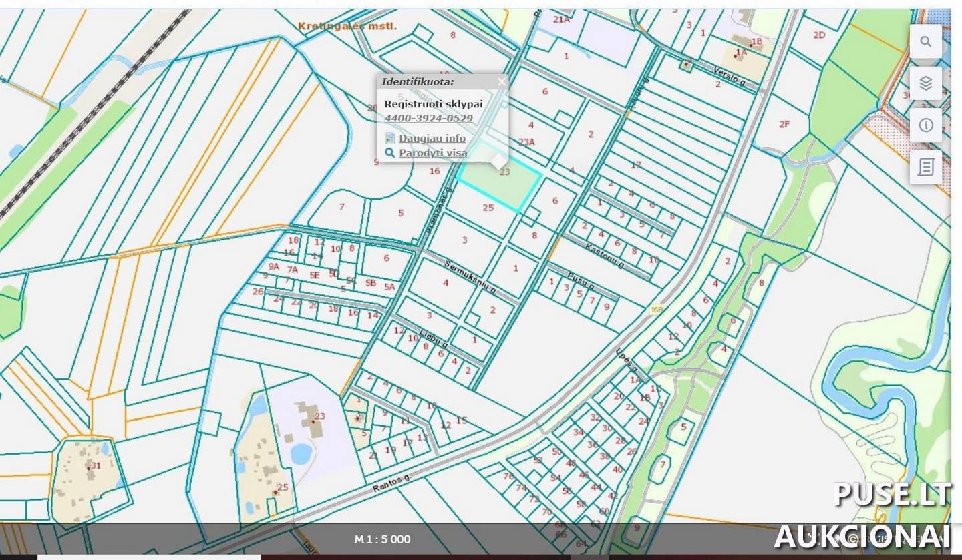Activate the info identify tool
The width and height of the screenshot is (962, 560).
click(925, 125)
